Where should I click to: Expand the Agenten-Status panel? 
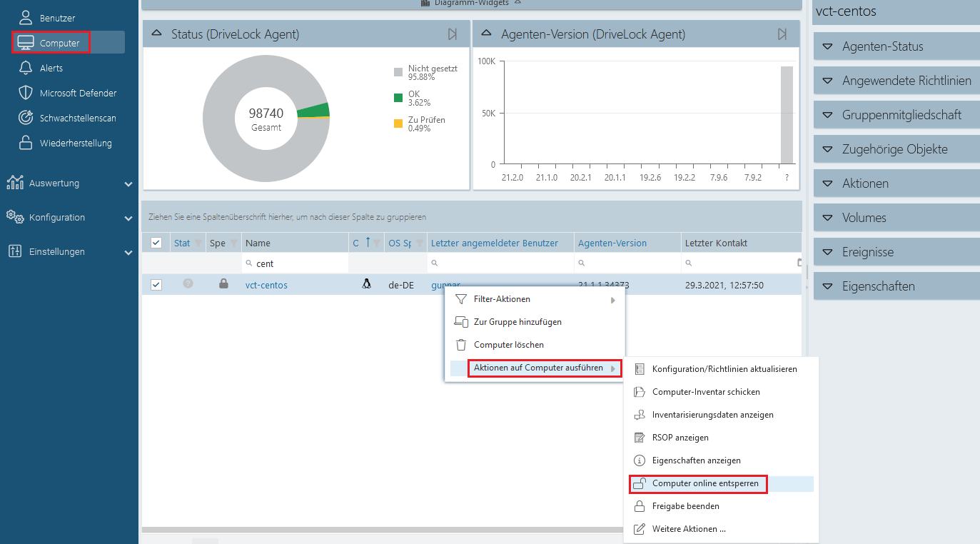(x=828, y=46)
